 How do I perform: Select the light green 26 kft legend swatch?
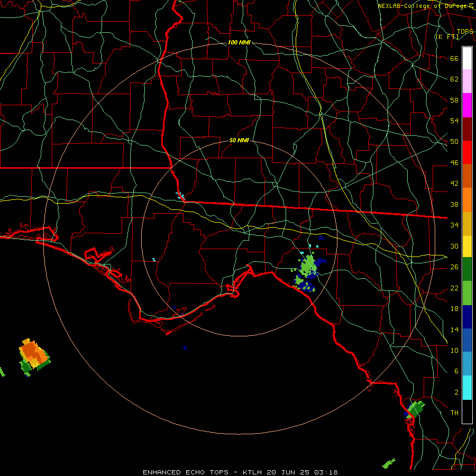click(x=467, y=293)
